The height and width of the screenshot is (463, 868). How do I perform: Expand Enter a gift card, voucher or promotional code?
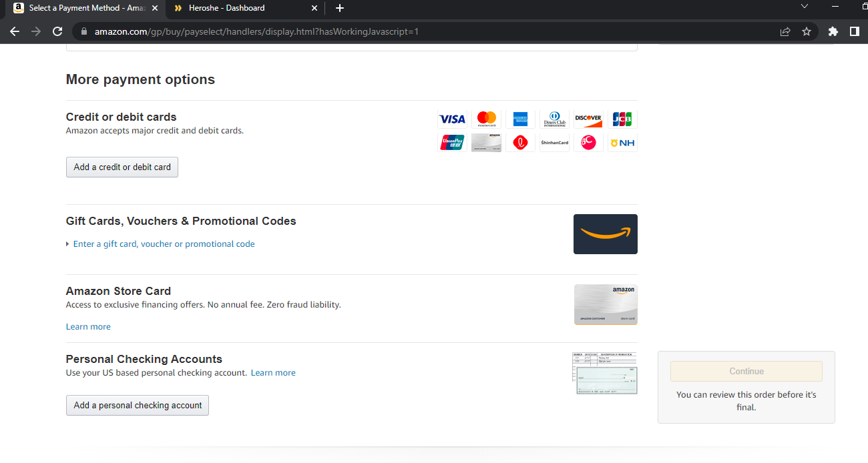point(164,244)
